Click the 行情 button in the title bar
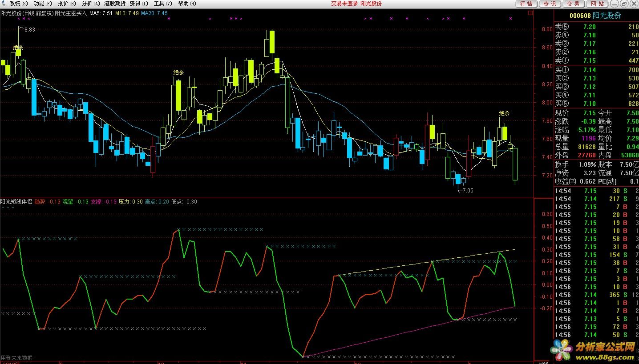The height and width of the screenshot is (364, 639). click(x=526, y=4)
